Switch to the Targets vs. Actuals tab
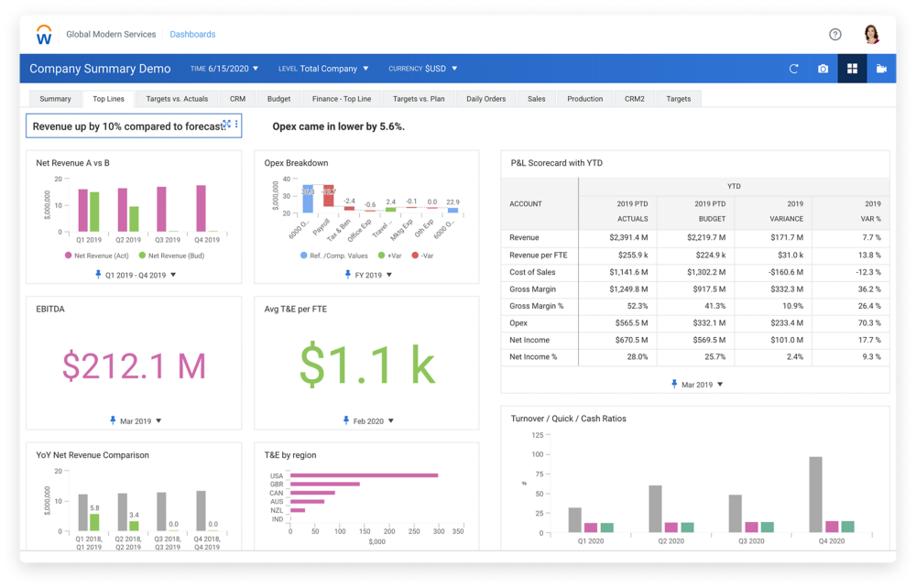 tap(177, 99)
